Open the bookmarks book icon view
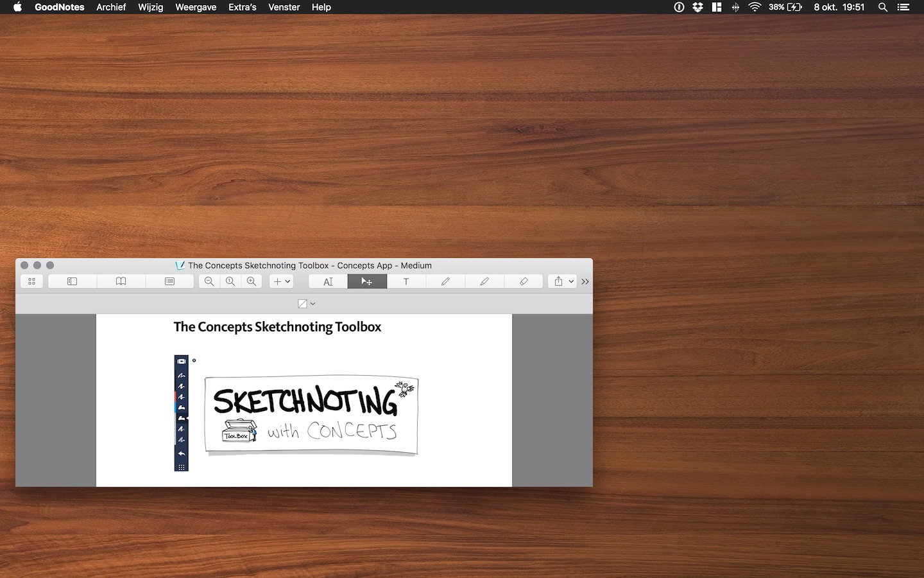The height and width of the screenshot is (578, 924). 121,281
